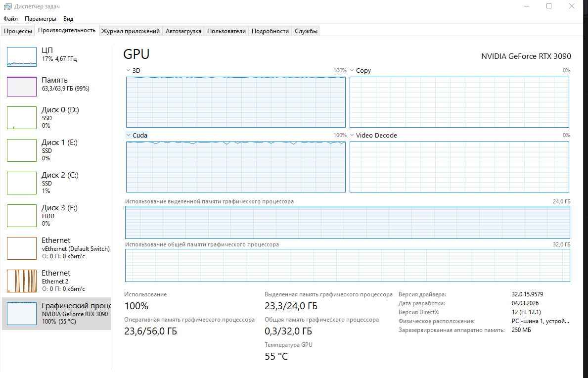Image resolution: width=588 pixels, height=378 pixels.
Task: Open the Автозагрузка tab
Action: point(183,31)
